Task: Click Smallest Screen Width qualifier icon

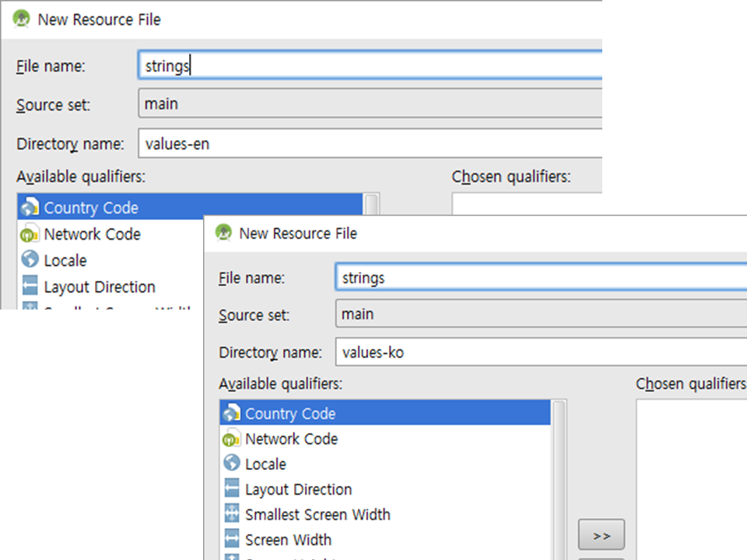Action: [231, 514]
